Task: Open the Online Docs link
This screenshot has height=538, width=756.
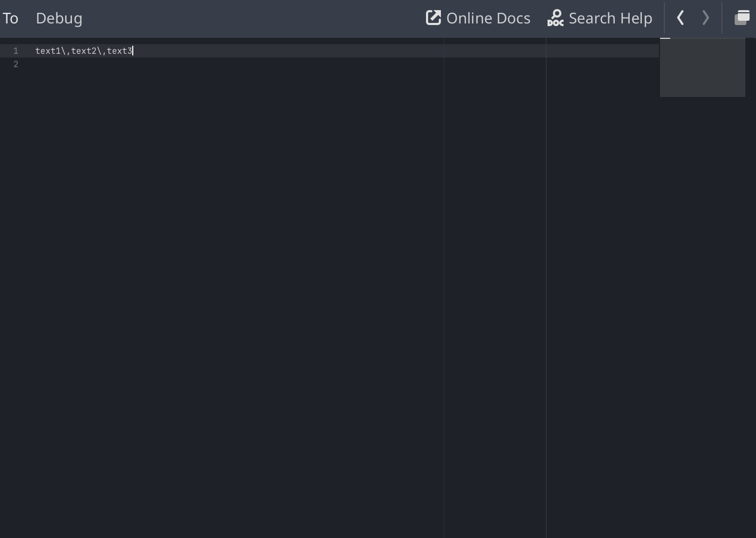Action: point(478,18)
